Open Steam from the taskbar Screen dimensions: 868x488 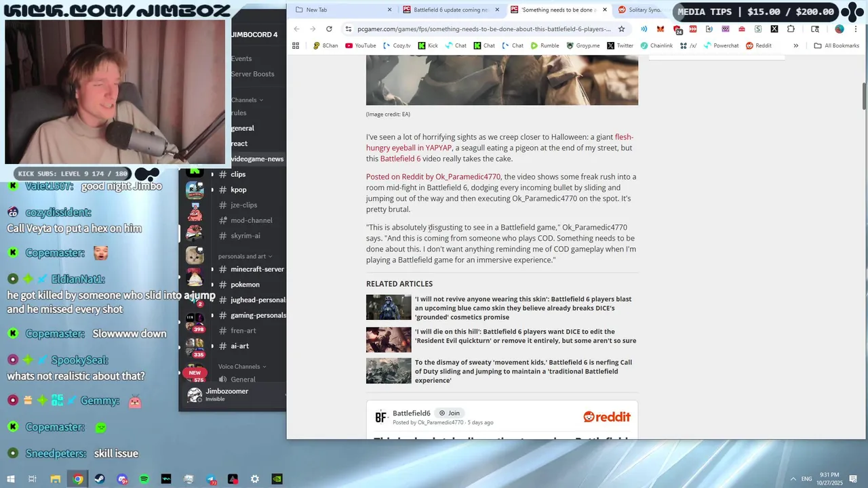tap(100, 479)
